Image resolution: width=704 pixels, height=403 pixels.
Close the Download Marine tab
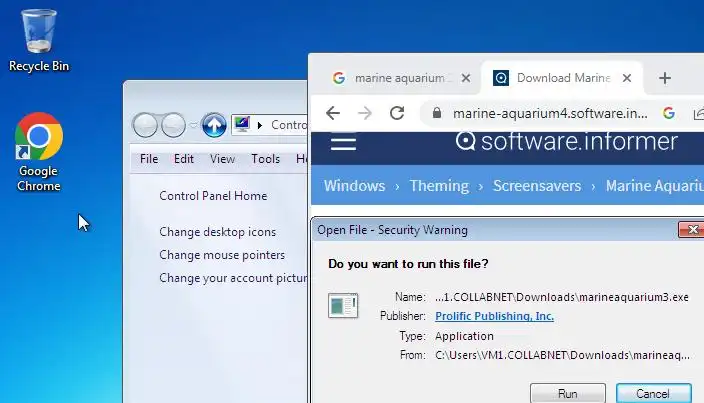point(627,78)
